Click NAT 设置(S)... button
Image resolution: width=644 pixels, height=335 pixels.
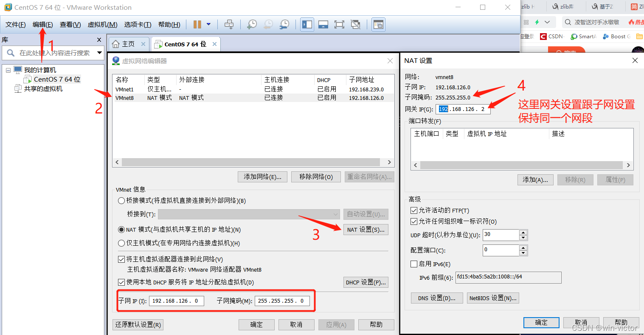pos(366,230)
